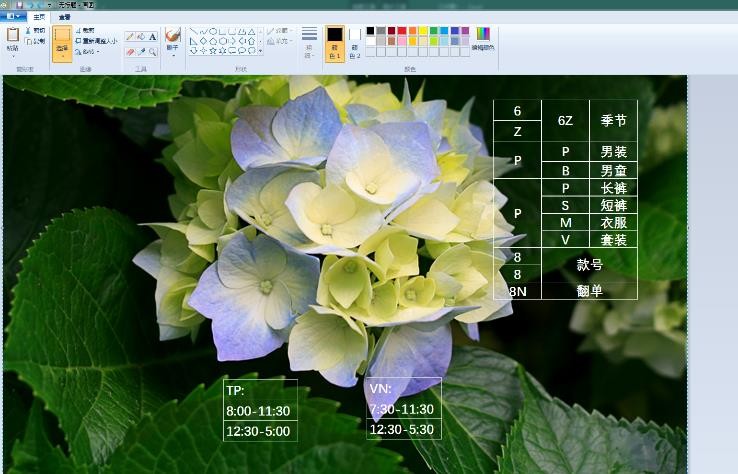Screen dimensions: 738x474
Task: Choose the Right triangle shape
Action: 193,41
